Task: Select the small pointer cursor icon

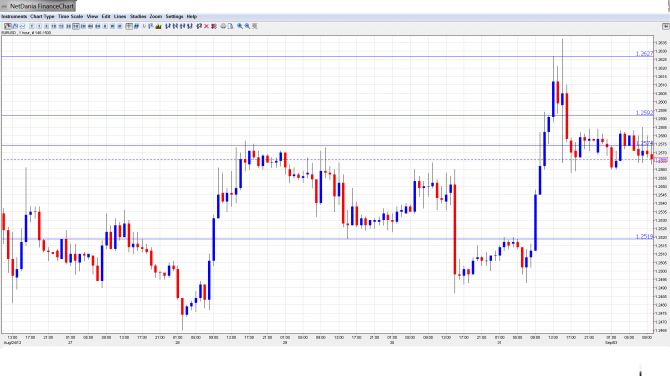Action: pos(144,26)
